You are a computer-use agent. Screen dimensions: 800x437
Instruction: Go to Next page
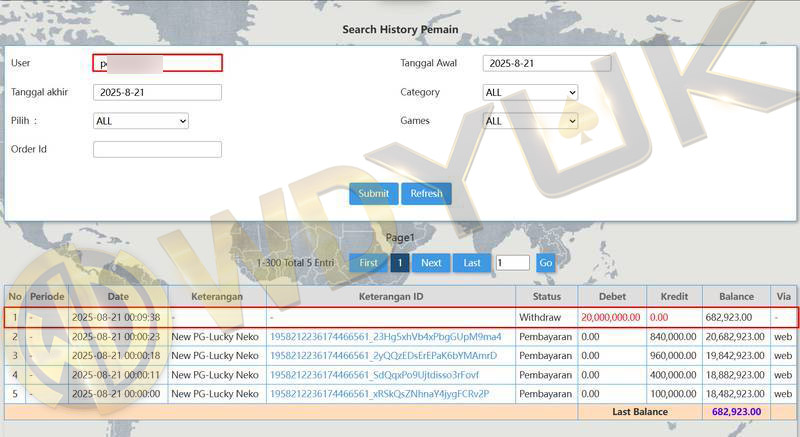point(431,263)
